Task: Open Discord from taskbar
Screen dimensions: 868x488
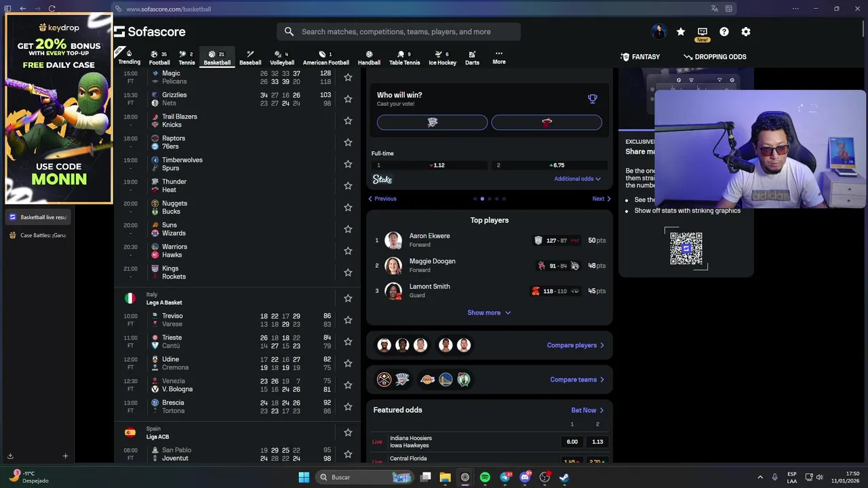Action: point(524,477)
